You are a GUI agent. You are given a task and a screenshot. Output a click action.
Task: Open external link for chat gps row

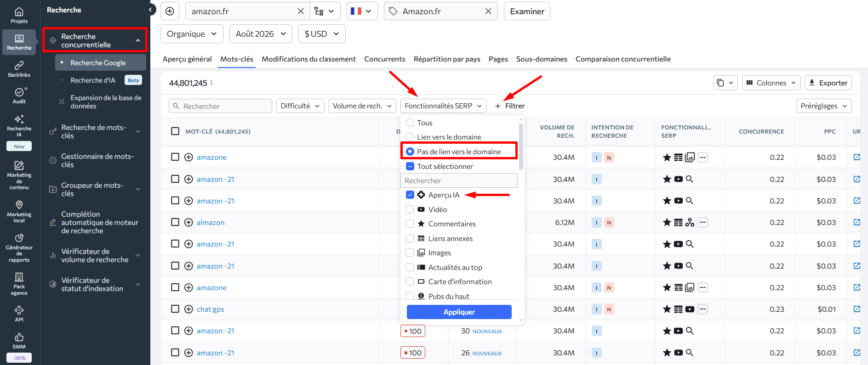[857, 309]
